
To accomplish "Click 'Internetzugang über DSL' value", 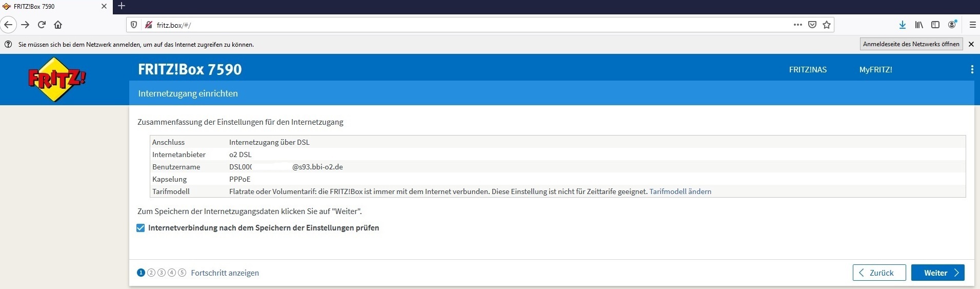I will [269, 142].
